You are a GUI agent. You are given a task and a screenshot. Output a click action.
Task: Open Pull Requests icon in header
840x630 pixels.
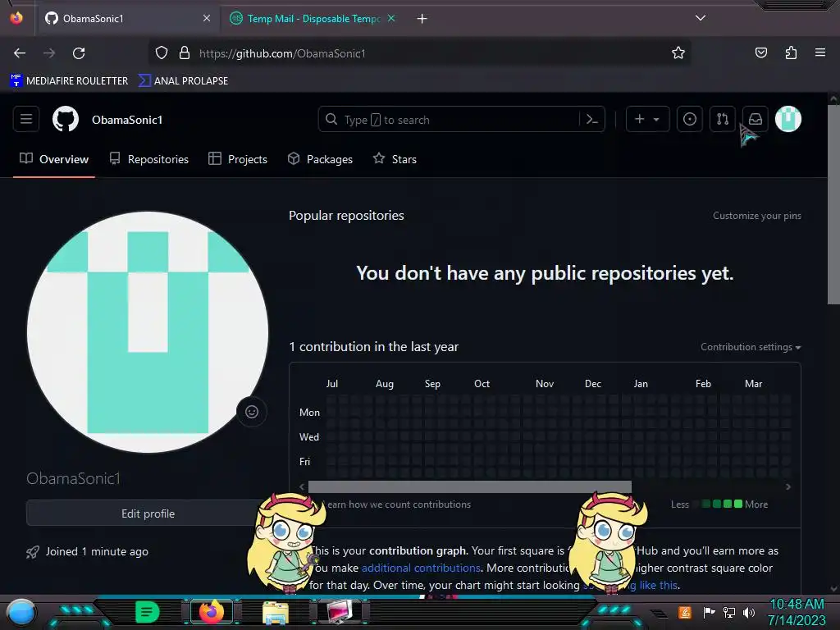pyautogui.click(x=722, y=119)
